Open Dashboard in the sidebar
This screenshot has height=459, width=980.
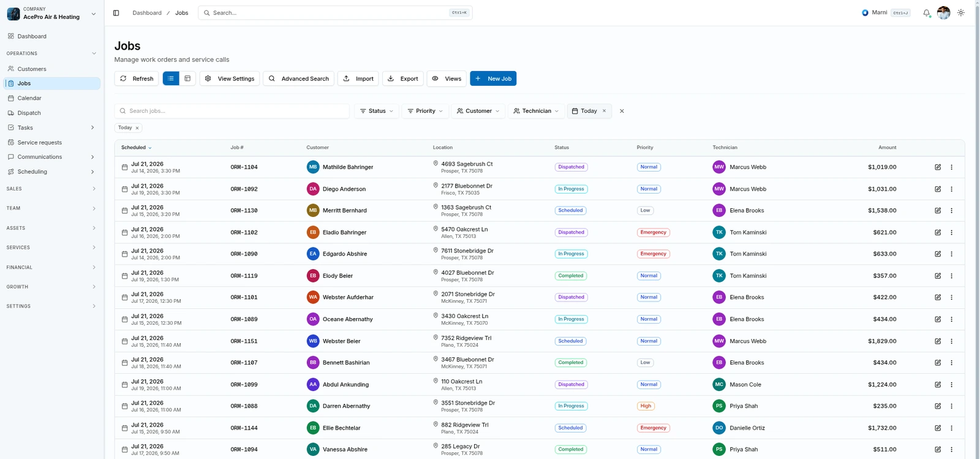[52, 36]
